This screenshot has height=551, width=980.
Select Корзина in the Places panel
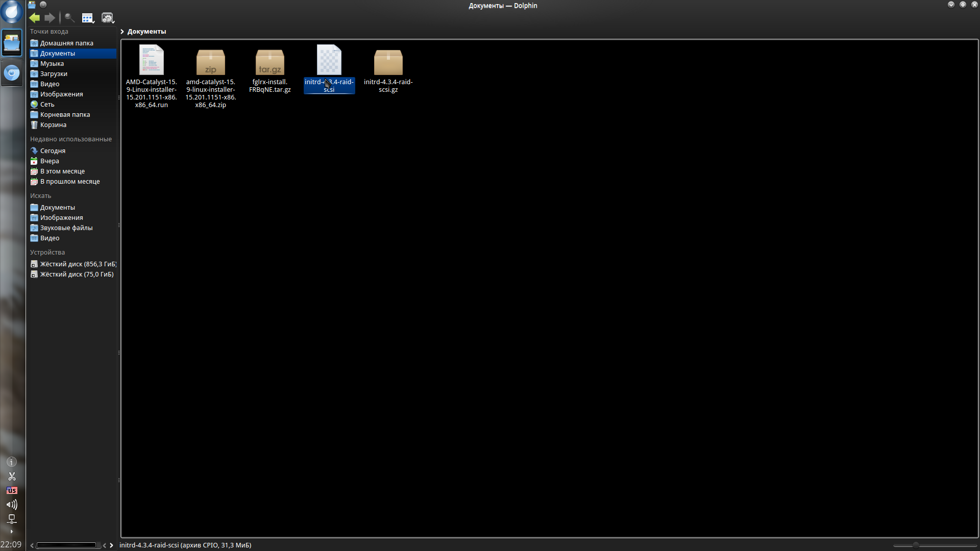(53, 125)
